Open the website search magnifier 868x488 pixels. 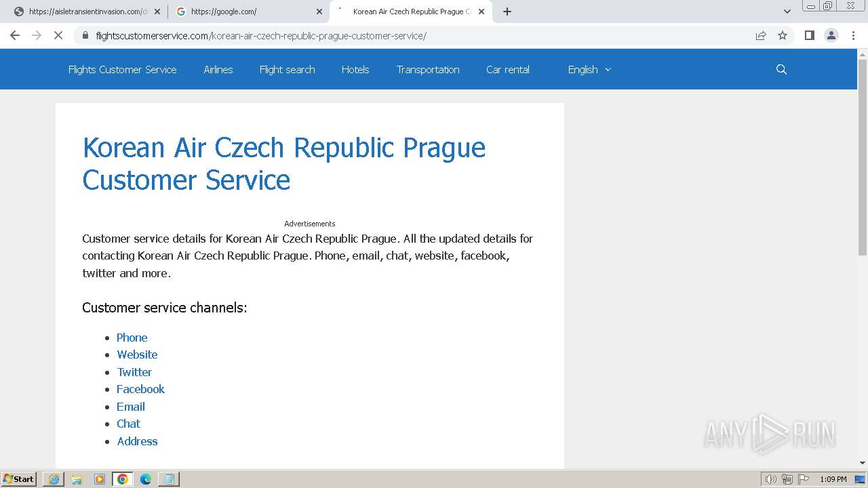point(781,69)
